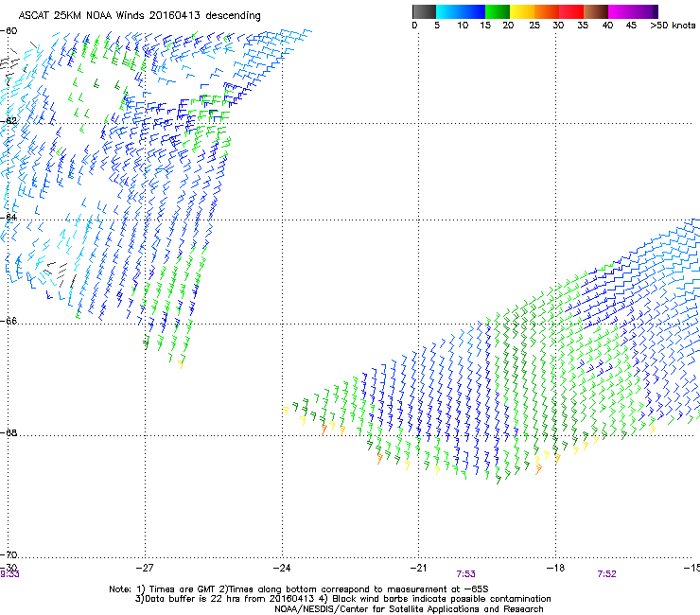Pick the magenta 40-45 knots color bar segment
The width and height of the screenshot is (700, 615).
(621, 11)
